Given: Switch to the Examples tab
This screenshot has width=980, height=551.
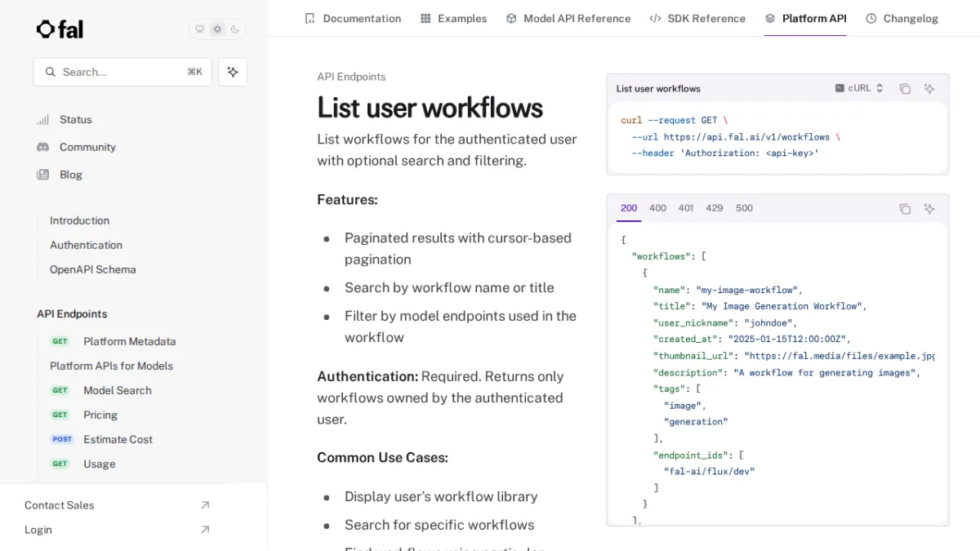Looking at the screenshot, I should 453,18.
